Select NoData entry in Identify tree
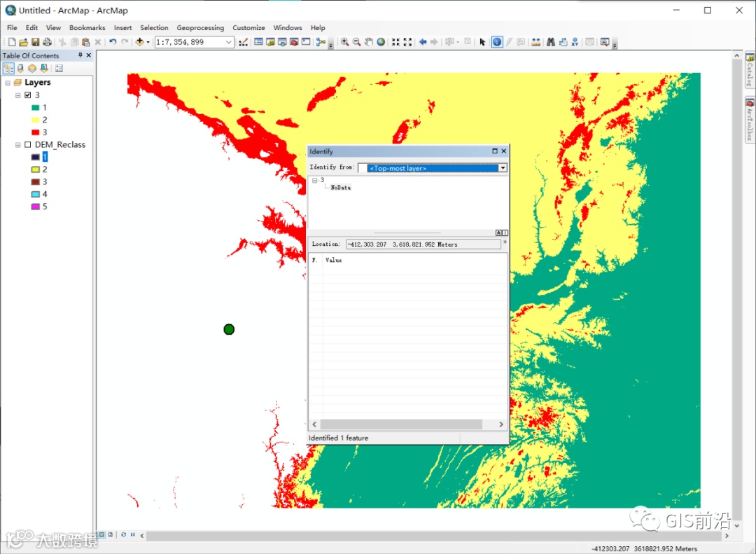The image size is (756, 554). click(x=341, y=188)
